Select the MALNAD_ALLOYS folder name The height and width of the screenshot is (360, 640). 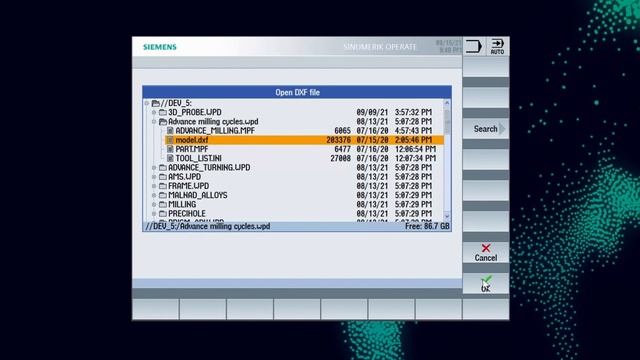click(x=198, y=196)
